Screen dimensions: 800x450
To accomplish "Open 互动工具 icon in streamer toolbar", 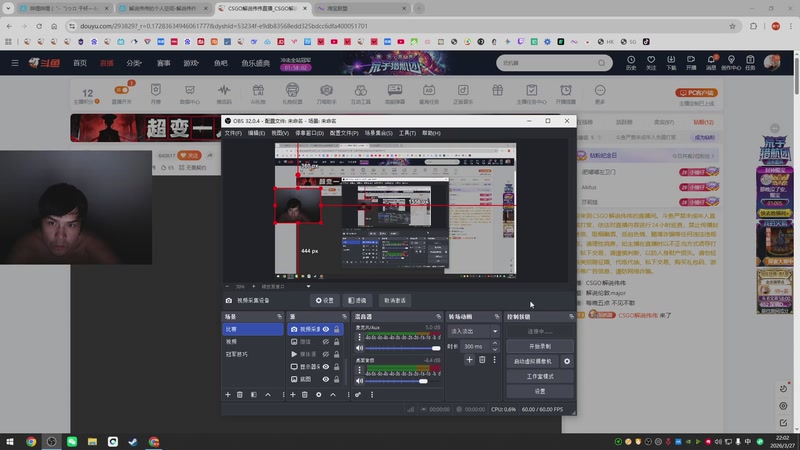I will 361,94.
